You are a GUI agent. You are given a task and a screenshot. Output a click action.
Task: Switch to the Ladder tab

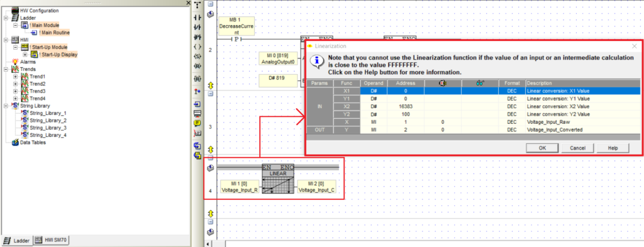pos(17,241)
